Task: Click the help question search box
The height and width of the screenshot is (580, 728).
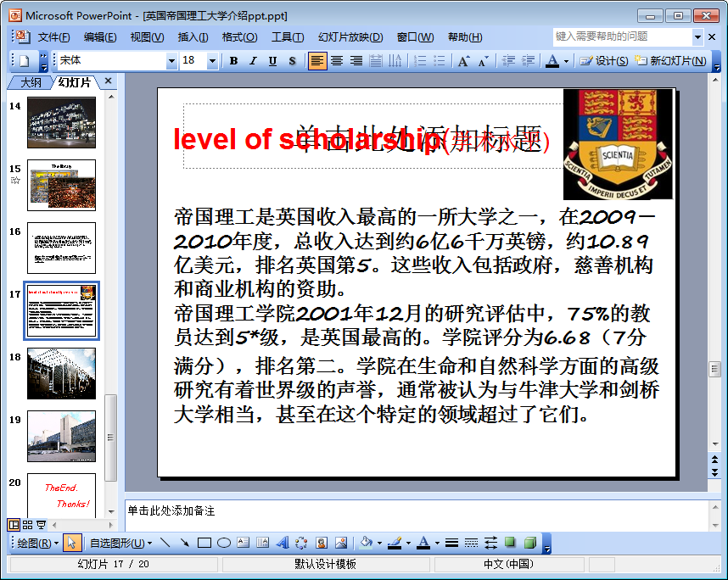Action: coord(623,36)
